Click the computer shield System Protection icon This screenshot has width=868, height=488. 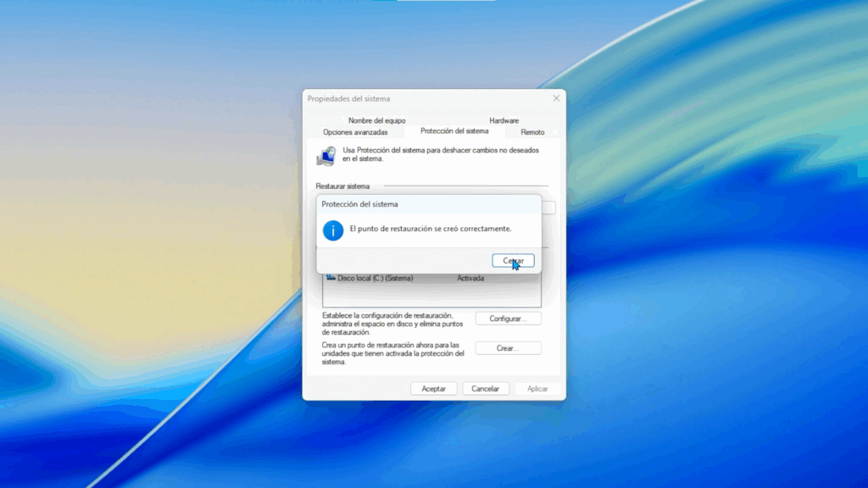[x=325, y=156]
